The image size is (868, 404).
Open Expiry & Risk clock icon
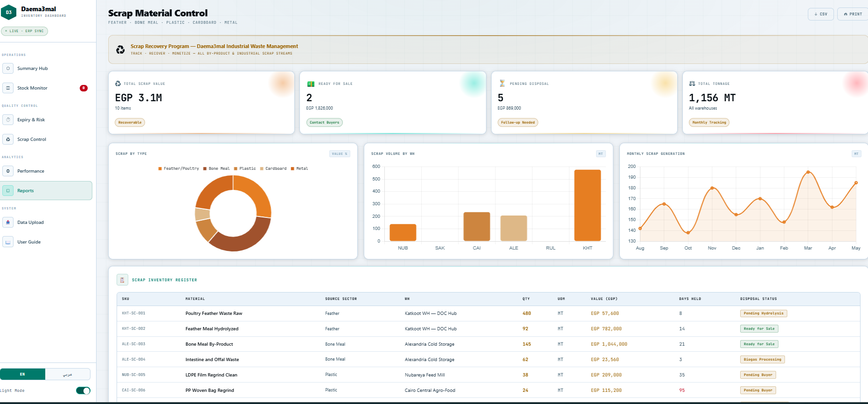(8, 120)
